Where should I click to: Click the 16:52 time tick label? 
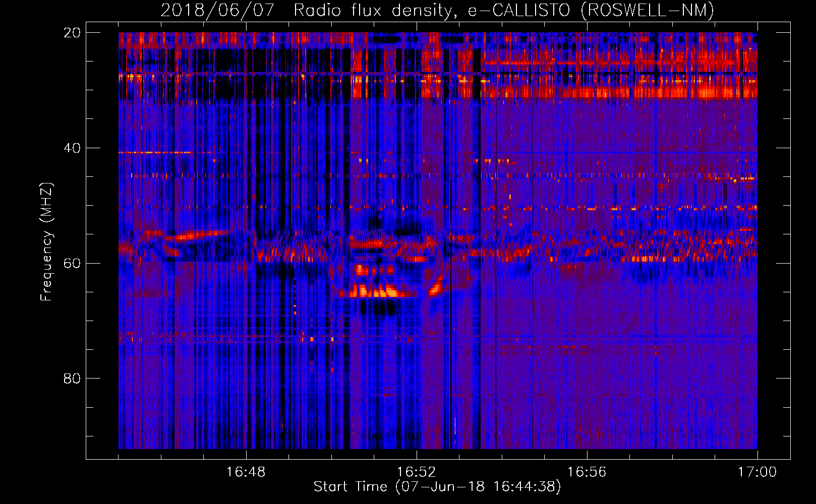[x=416, y=472]
